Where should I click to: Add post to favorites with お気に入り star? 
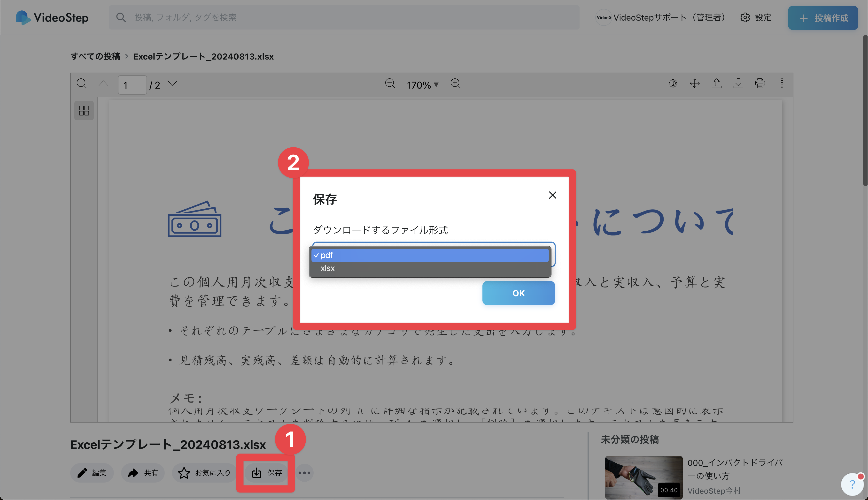(x=204, y=473)
